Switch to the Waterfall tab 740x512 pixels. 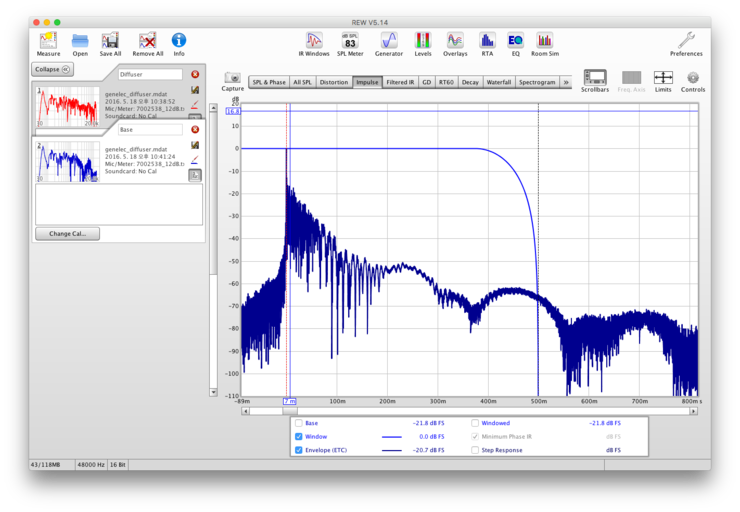(x=498, y=82)
